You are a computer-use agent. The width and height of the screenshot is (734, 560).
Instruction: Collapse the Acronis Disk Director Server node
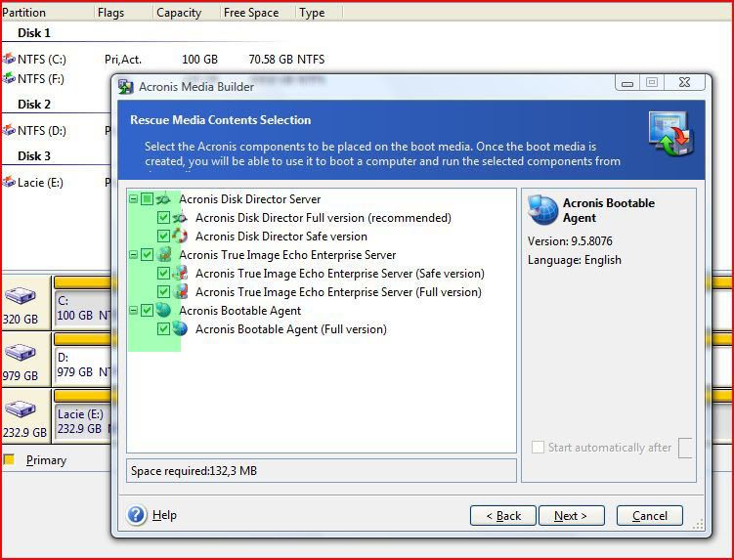[x=133, y=199]
